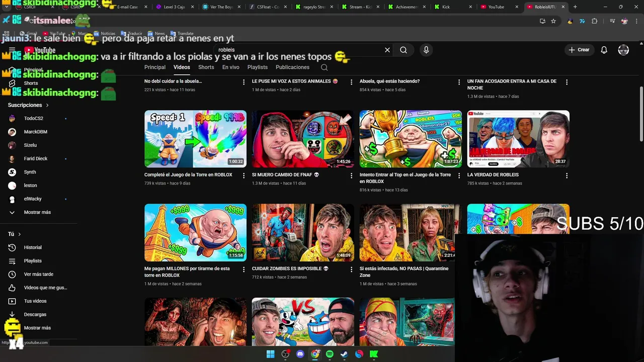Open options for UN FAN ACOSADOR video

pos(567,82)
